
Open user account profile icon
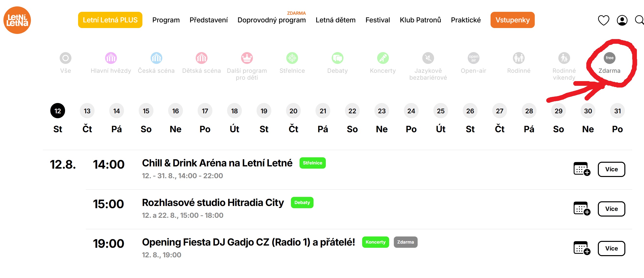(x=622, y=20)
